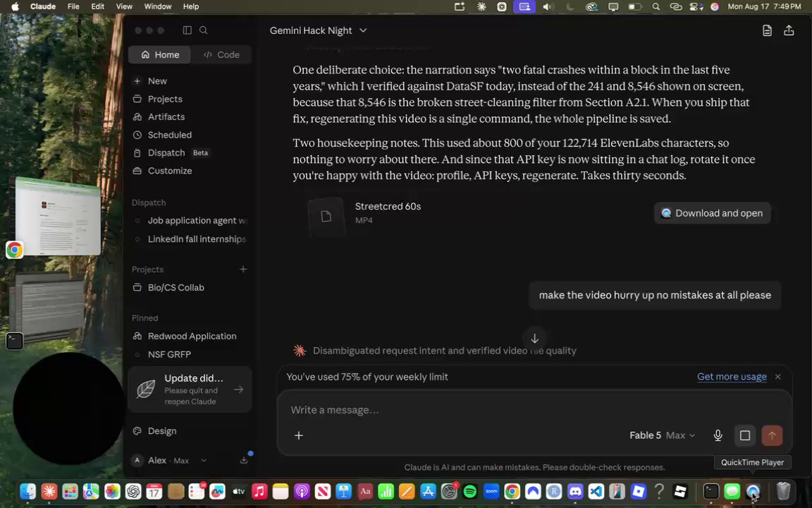
Task: Add a new project with plus icon
Action: pyautogui.click(x=243, y=269)
